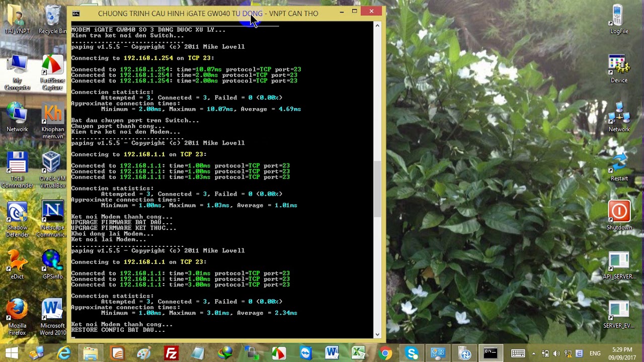
Task: Click the Windows Start button
Action: point(11,353)
